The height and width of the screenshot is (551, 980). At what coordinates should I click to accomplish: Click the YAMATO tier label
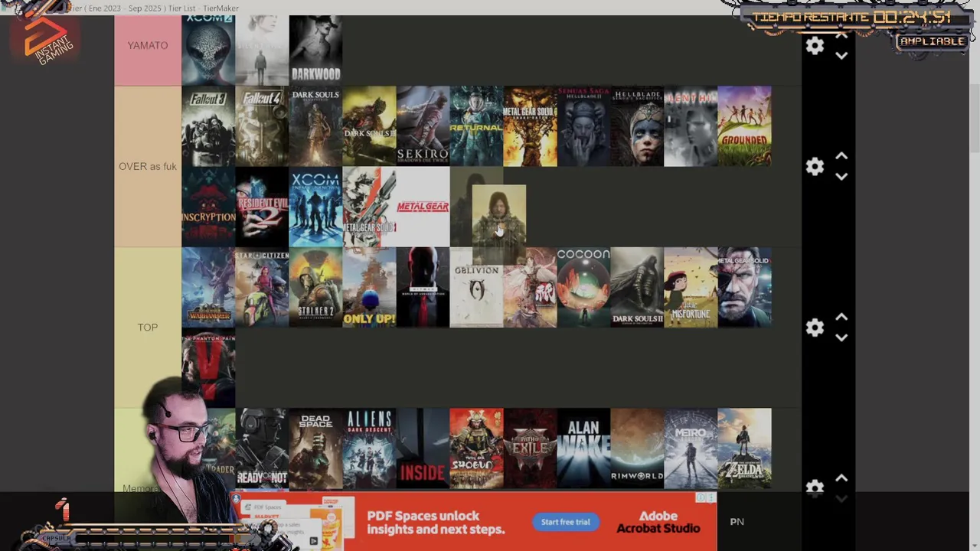[148, 45]
